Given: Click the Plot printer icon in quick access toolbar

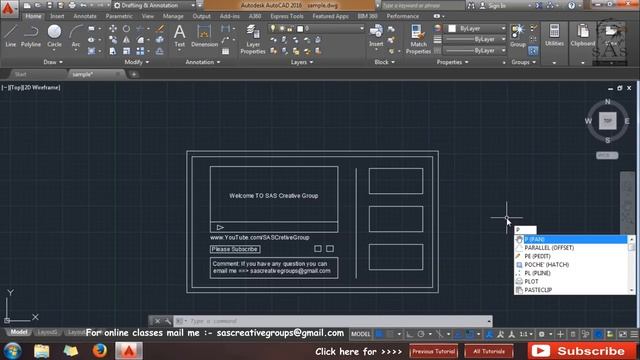Looking at the screenshot, I should pos(72,5).
